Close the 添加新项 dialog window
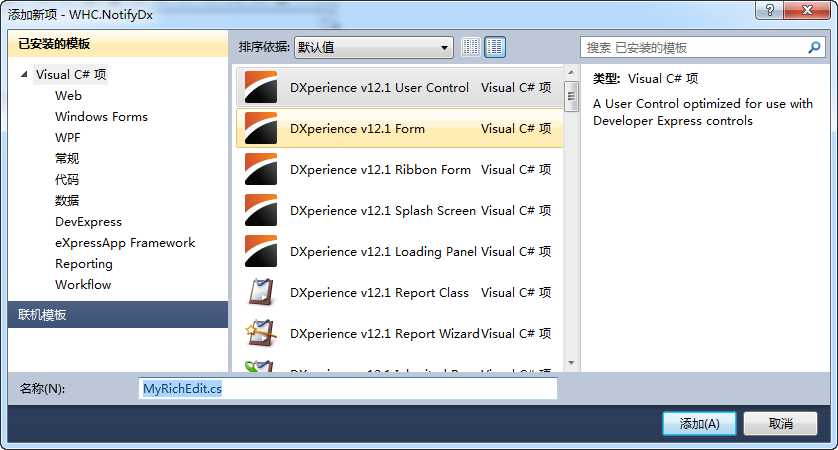Viewport: 838px width, 450px height. pos(808,10)
